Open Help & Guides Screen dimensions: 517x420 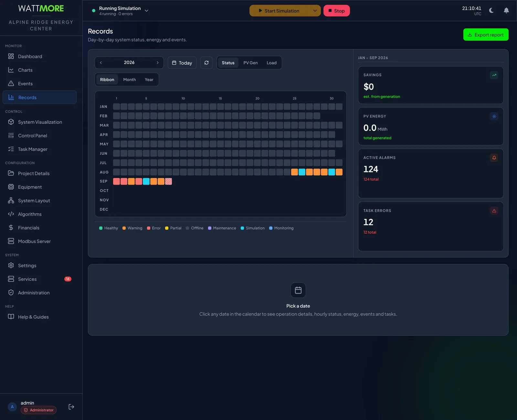point(39,317)
